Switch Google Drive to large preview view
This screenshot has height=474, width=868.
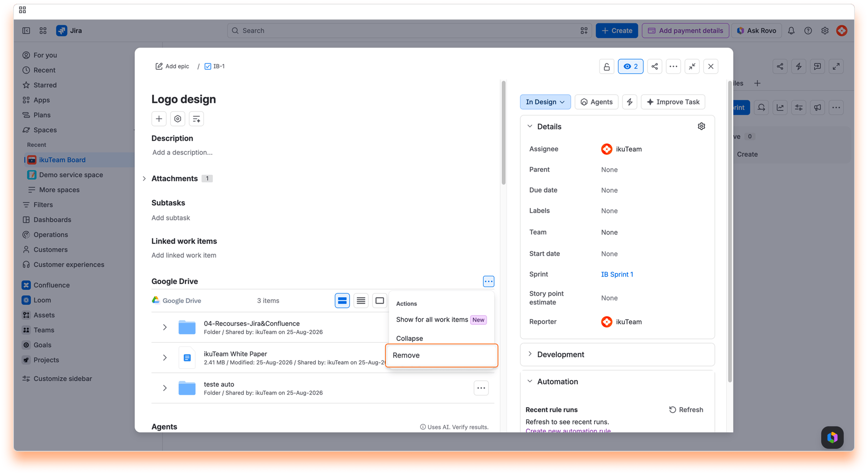tap(380, 301)
